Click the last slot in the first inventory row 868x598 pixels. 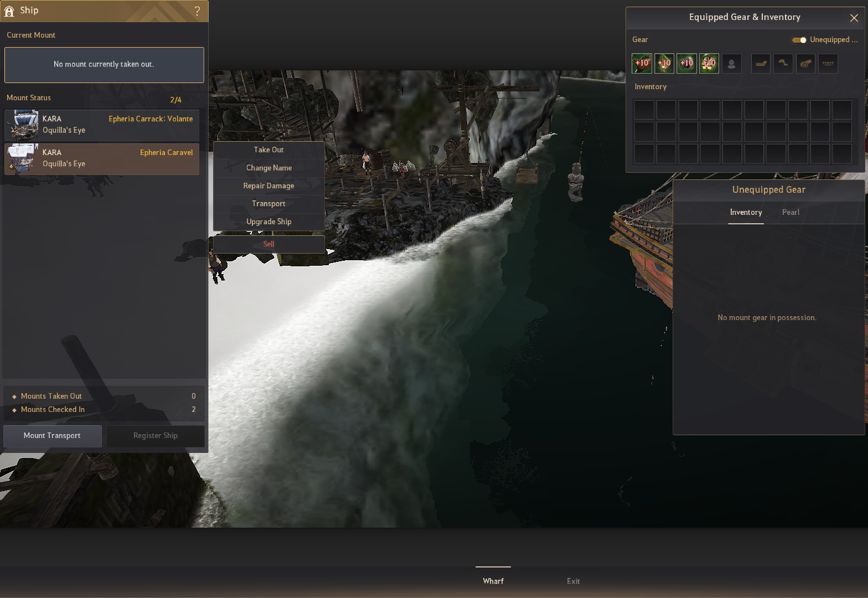click(842, 110)
